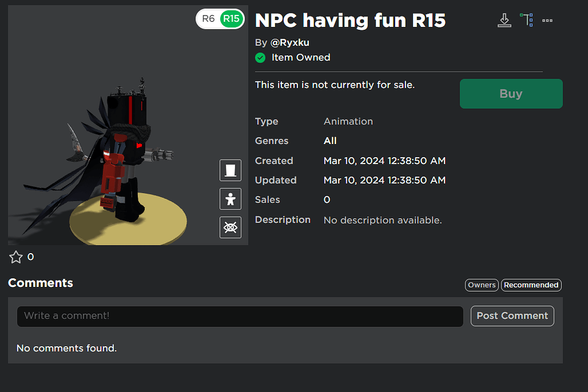Image resolution: width=588 pixels, height=392 pixels.
Task: Focus the Write a comment text field
Action: click(240, 316)
